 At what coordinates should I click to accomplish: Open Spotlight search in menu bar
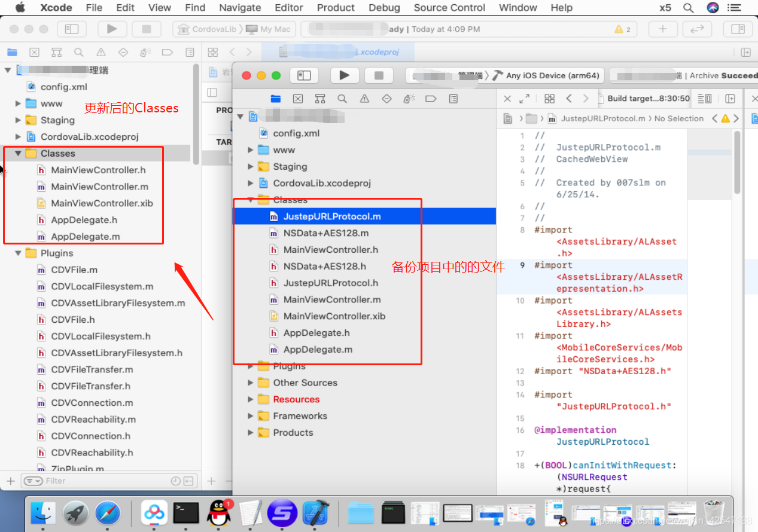tap(689, 8)
